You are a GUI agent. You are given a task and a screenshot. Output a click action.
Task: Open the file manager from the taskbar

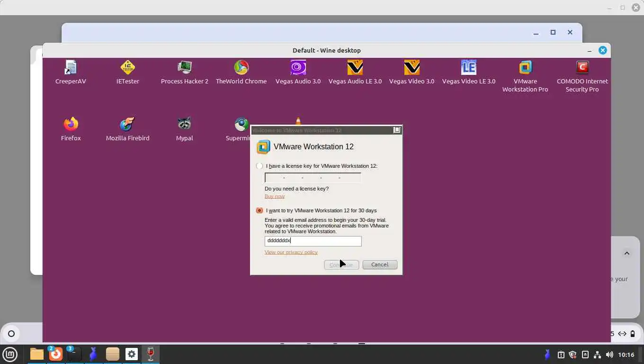pyautogui.click(x=36, y=354)
